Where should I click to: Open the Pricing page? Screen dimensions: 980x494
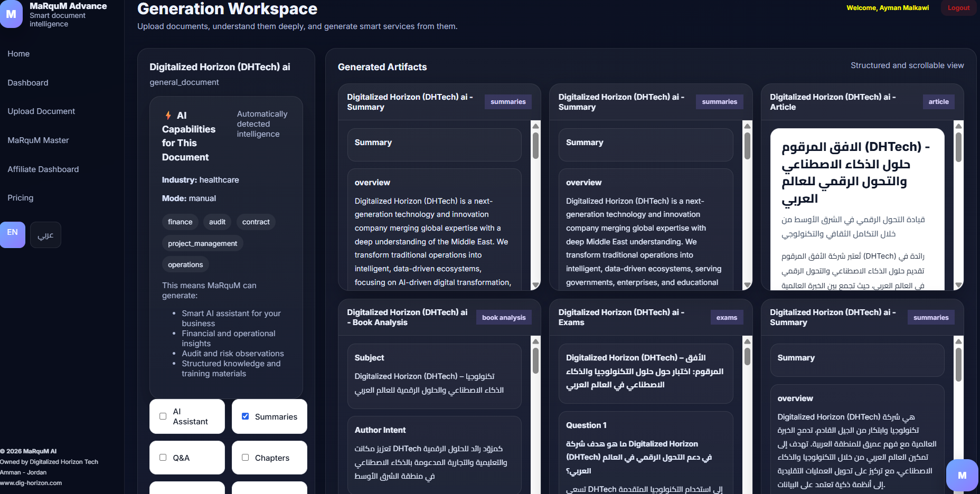(21, 198)
